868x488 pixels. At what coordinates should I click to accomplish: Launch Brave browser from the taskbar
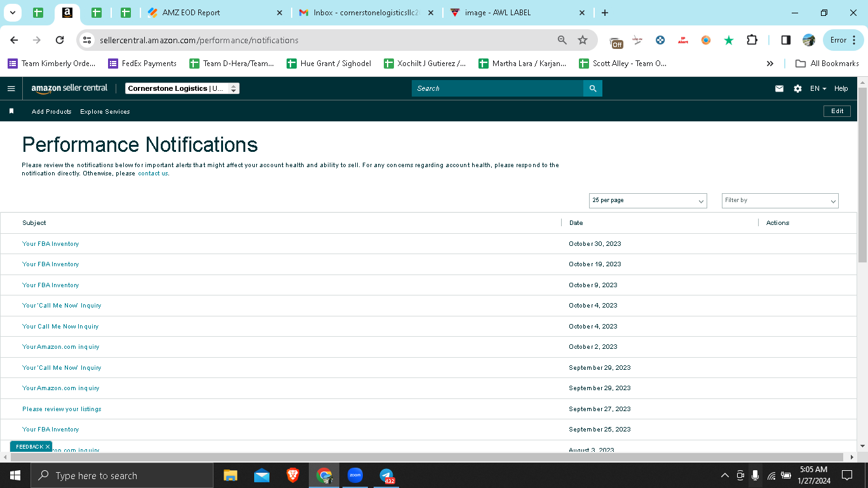pos(292,475)
